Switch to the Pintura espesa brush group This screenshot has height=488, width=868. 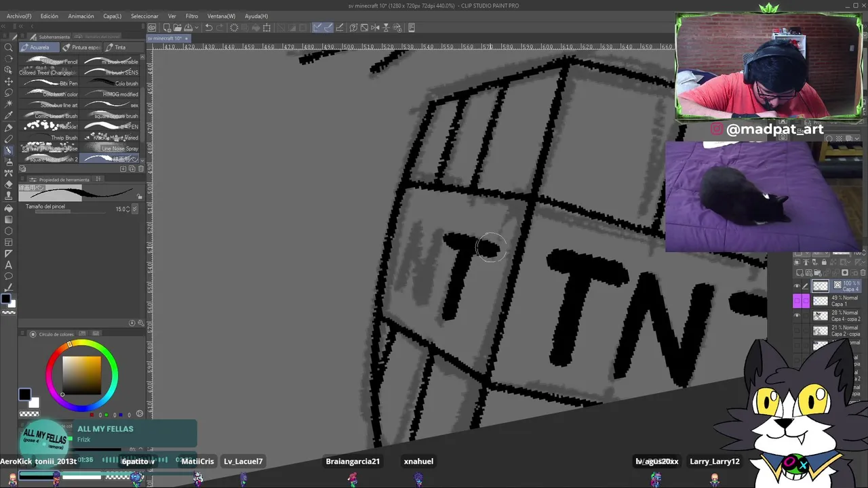click(x=81, y=47)
